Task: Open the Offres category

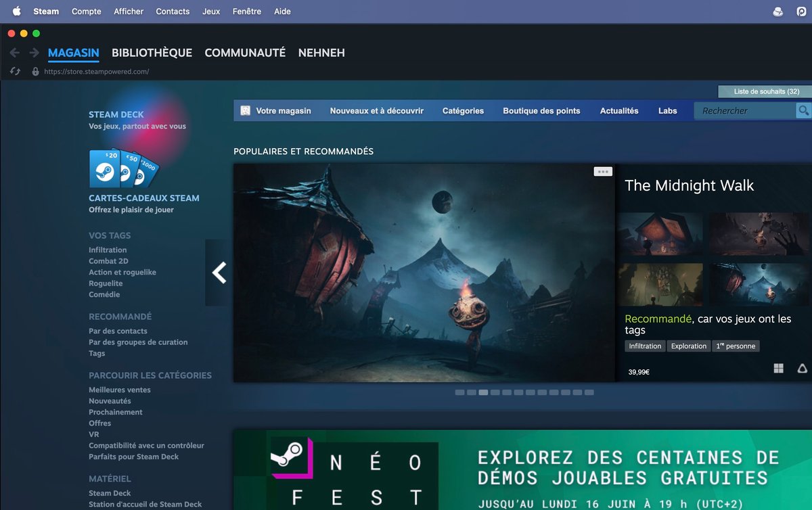Action: [x=99, y=423]
